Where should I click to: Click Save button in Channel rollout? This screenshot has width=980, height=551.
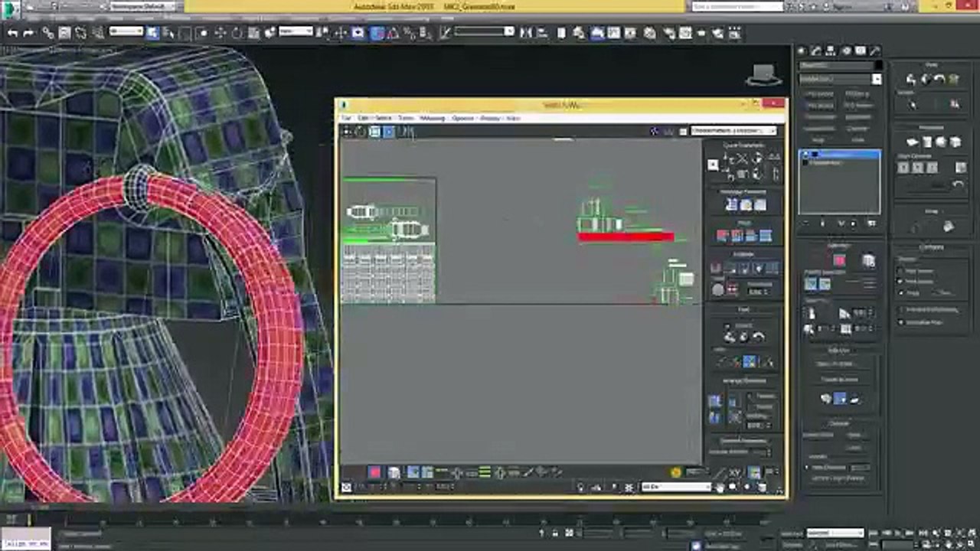click(854, 435)
